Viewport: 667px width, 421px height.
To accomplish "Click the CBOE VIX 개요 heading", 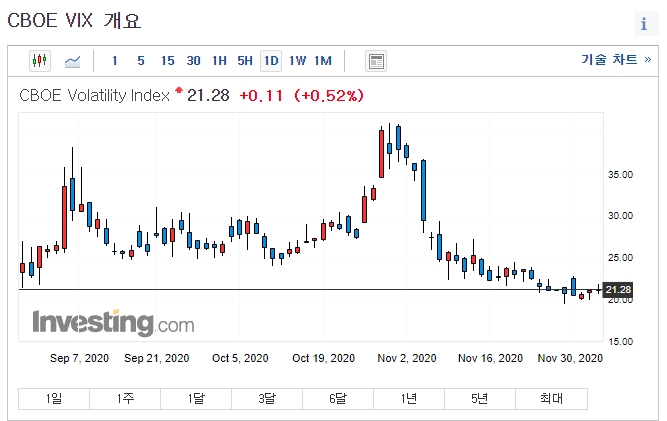I will click(74, 20).
